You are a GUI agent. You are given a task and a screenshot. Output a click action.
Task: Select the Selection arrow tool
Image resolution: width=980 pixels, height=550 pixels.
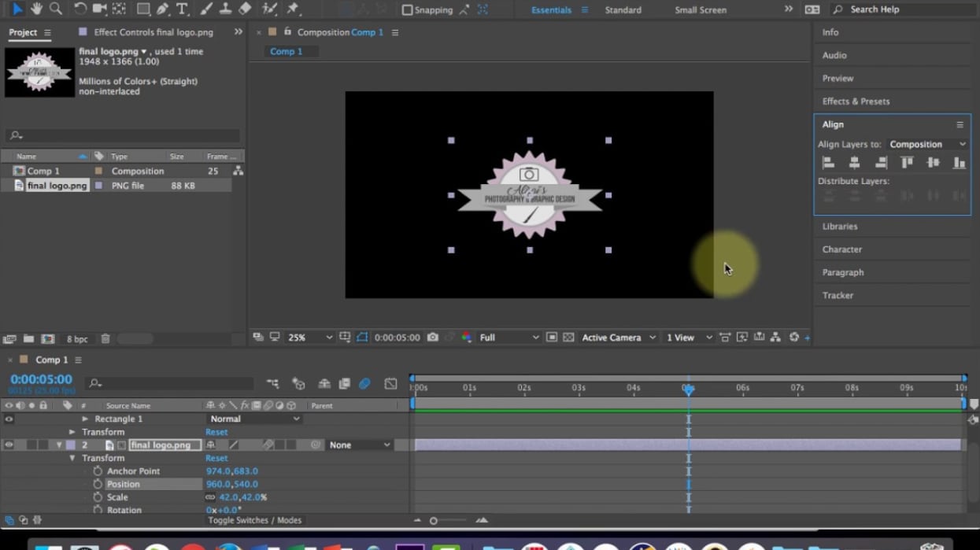pyautogui.click(x=17, y=9)
